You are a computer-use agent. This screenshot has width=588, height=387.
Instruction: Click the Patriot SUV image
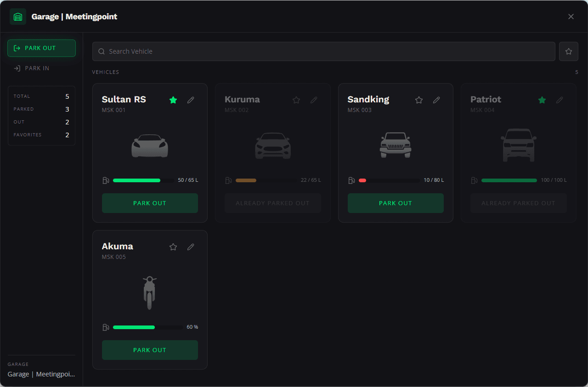[519, 145]
